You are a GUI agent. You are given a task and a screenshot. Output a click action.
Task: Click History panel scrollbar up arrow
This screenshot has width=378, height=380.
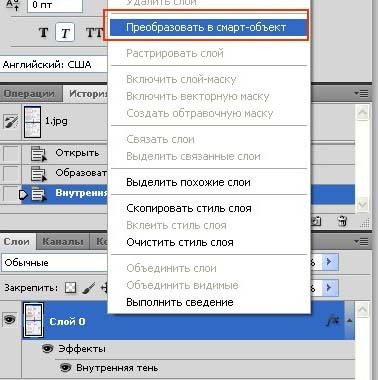tap(363, 113)
